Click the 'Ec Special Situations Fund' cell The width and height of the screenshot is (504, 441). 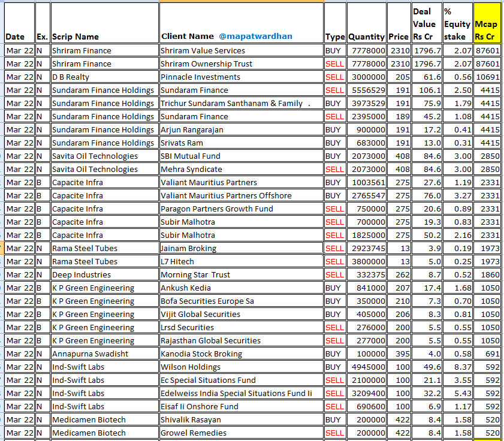tap(242, 380)
